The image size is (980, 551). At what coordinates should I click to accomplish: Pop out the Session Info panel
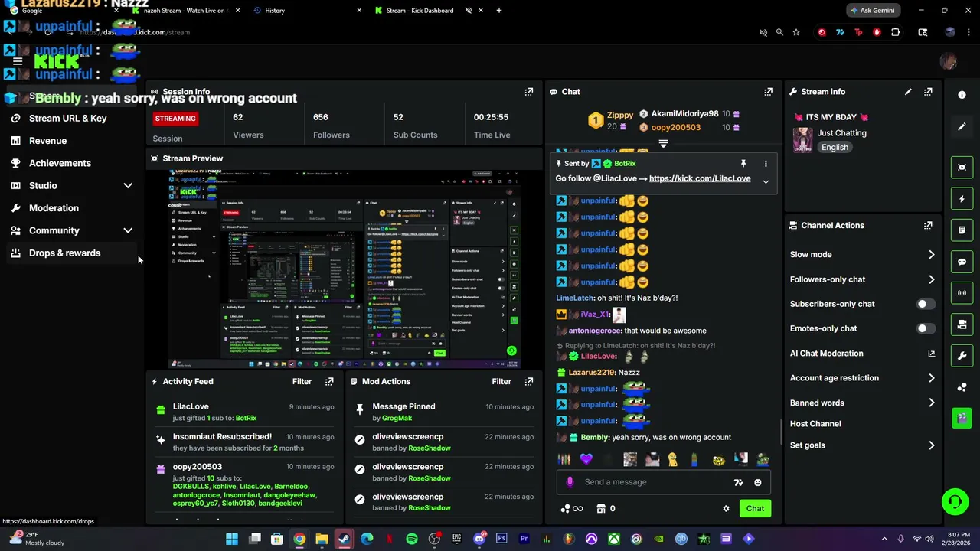pos(528,92)
